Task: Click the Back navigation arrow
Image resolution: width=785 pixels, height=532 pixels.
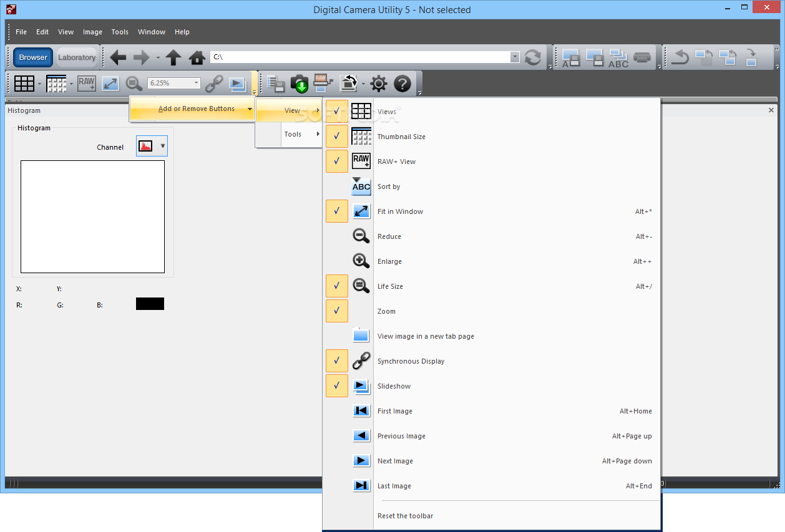Action: point(118,57)
